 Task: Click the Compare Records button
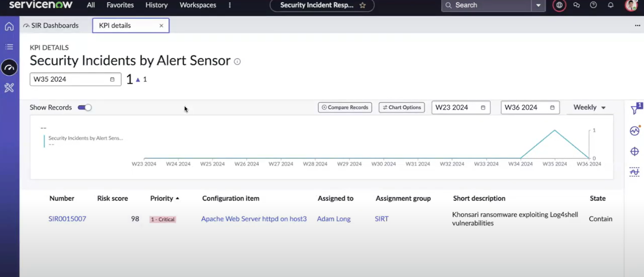[x=345, y=108]
